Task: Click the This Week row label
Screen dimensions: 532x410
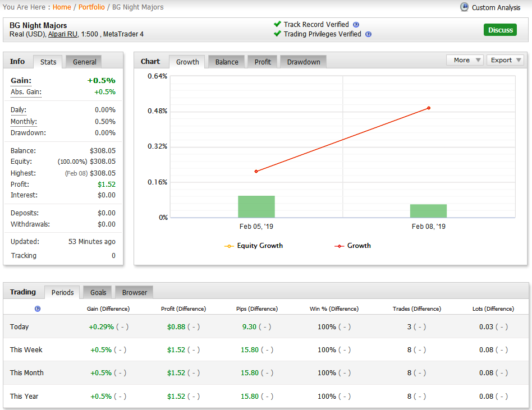Action: tap(26, 349)
